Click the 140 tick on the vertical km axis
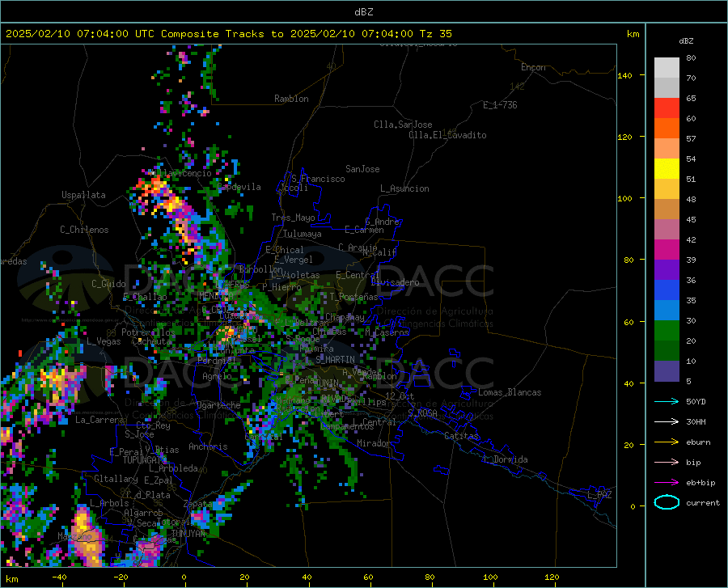Image resolution: width=728 pixels, height=588 pixels. (624, 75)
